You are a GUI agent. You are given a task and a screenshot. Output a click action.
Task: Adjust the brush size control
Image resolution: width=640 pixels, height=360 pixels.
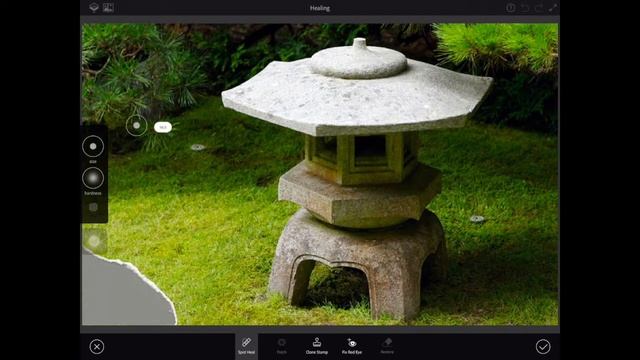93,146
